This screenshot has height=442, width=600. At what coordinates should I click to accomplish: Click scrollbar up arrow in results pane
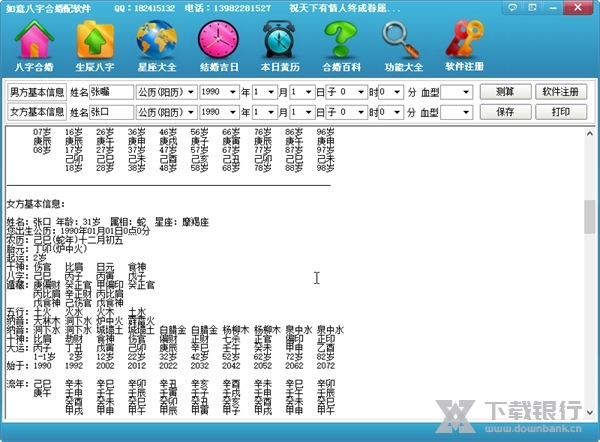tap(590, 134)
